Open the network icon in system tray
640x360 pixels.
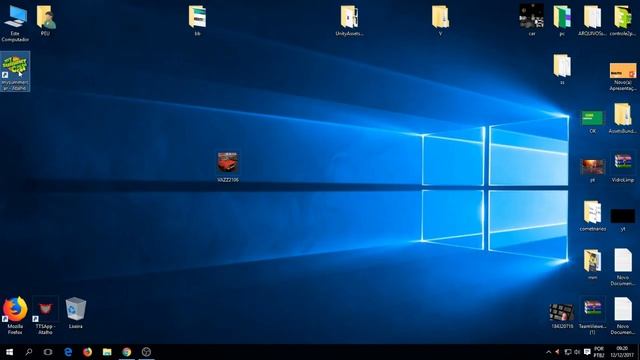coord(567,352)
